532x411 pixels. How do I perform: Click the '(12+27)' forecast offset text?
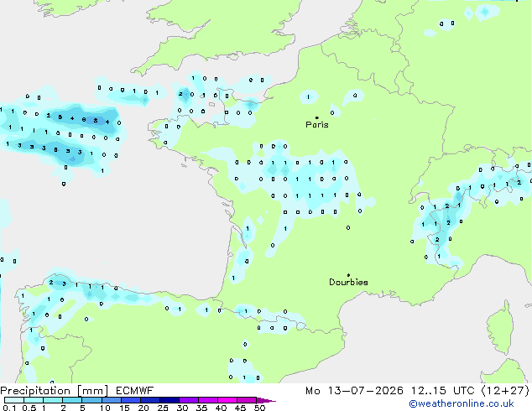(505, 391)
